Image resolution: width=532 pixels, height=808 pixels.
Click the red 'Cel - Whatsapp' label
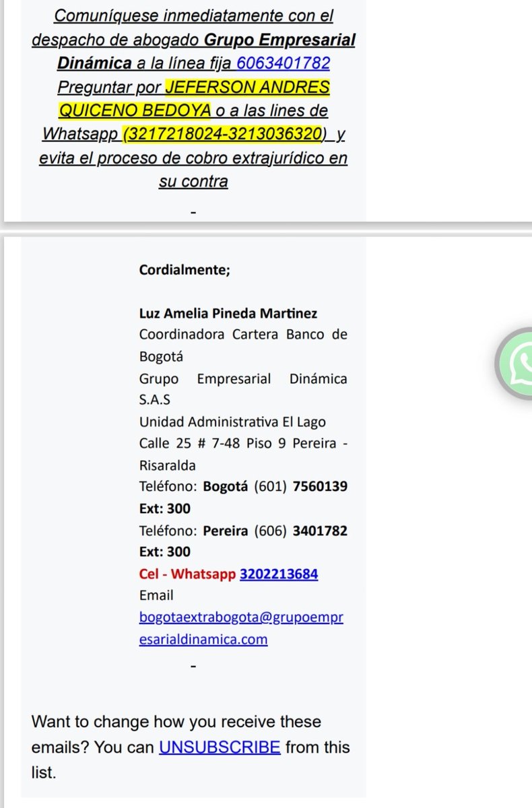coord(187,574)
